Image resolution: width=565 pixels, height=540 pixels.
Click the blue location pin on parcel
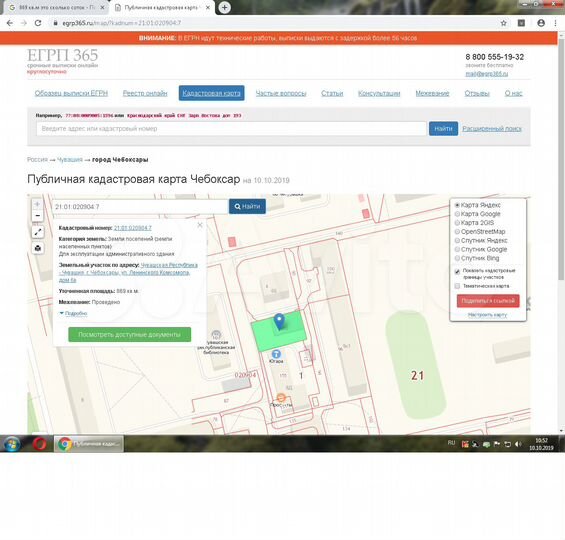tap(279, 321)
